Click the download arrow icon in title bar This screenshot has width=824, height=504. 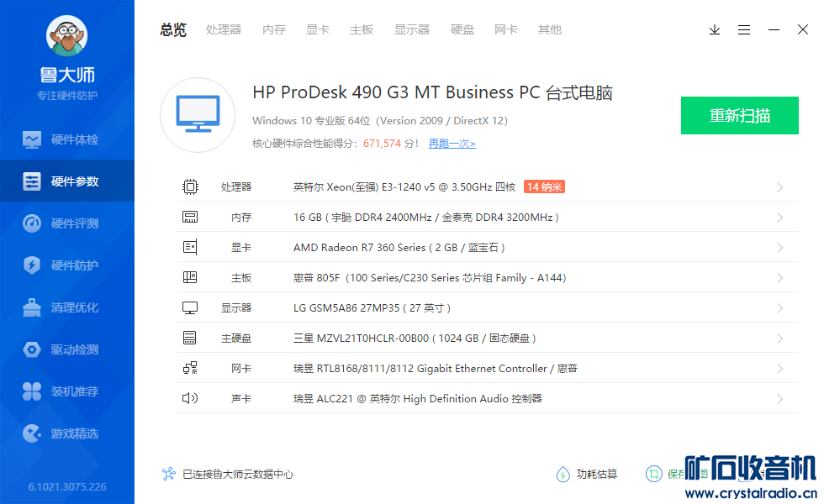click(x=714, y=30)
